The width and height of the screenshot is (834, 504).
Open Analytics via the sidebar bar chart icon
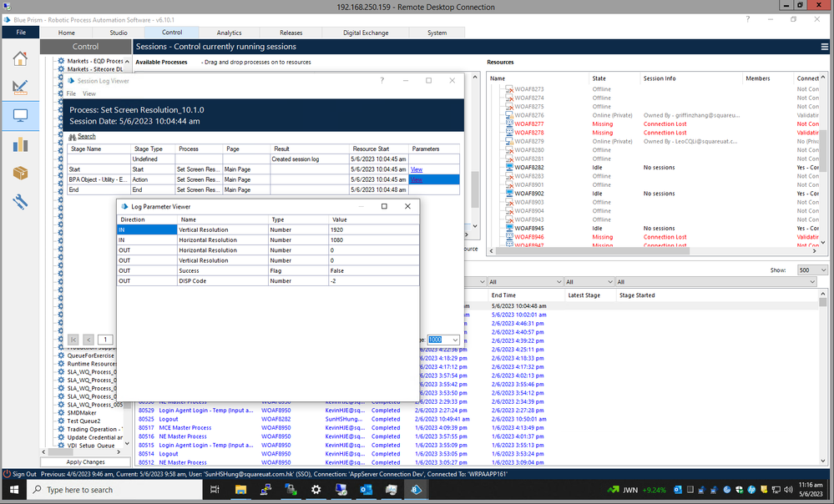coord(20,145)
